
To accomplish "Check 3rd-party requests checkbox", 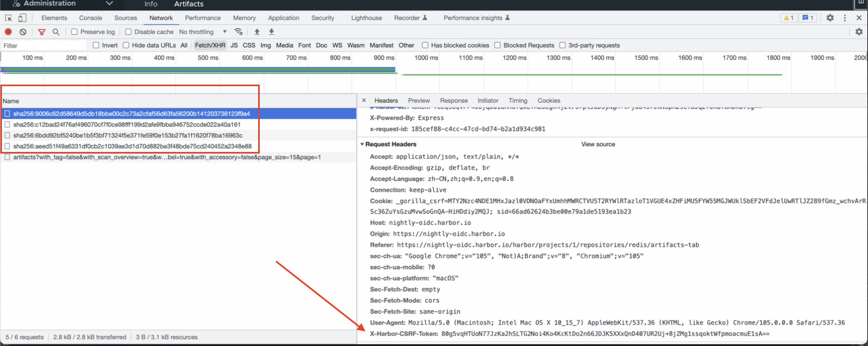I will click(x=562, y=45).
